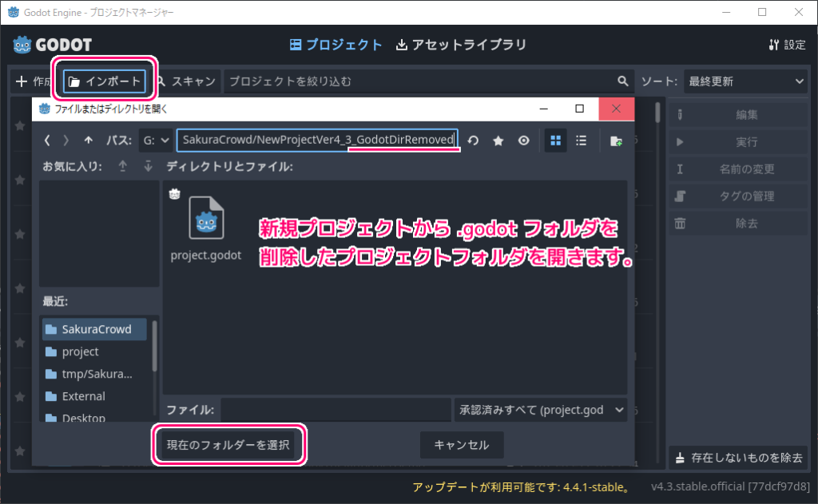
Task: Switch to the アセットライブラリ tab
Action: click(462, 45)
